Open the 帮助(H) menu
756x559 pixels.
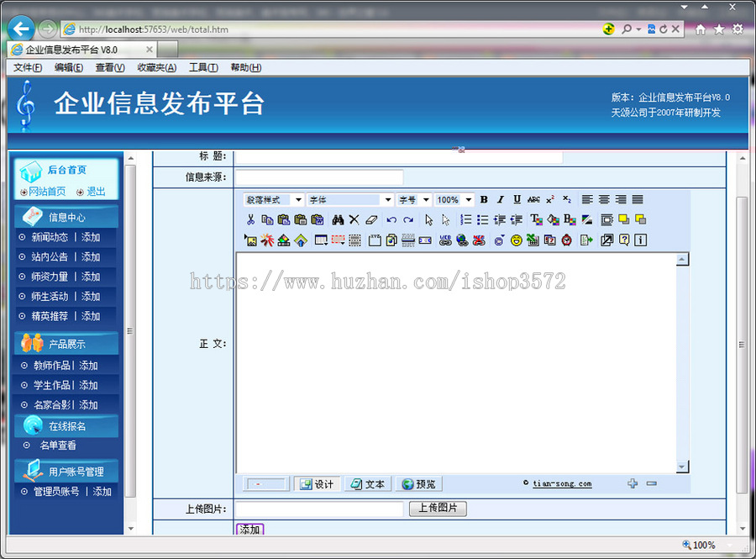point(246,67)
